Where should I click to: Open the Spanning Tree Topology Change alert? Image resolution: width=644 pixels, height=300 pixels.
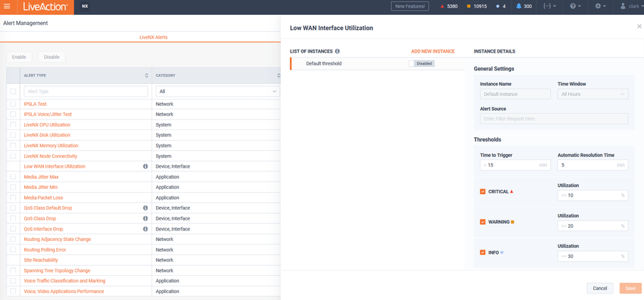click(x=57, y=270)
